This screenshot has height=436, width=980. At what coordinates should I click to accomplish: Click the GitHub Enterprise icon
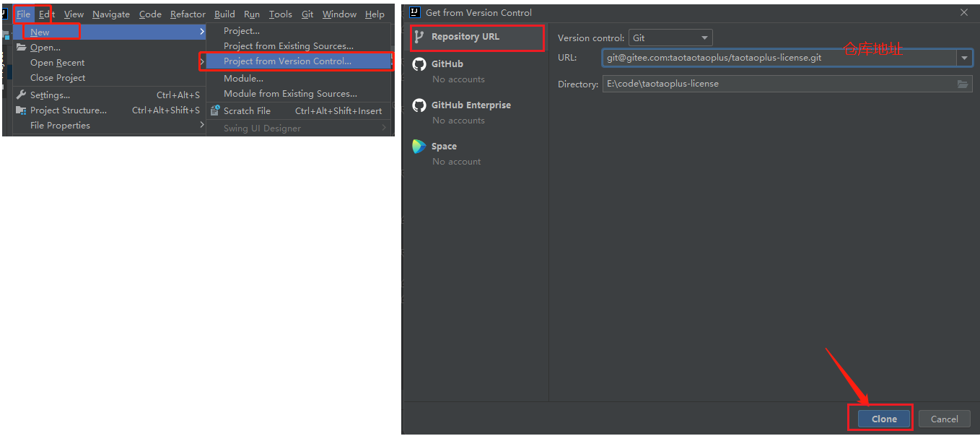(x=419, y=105)
